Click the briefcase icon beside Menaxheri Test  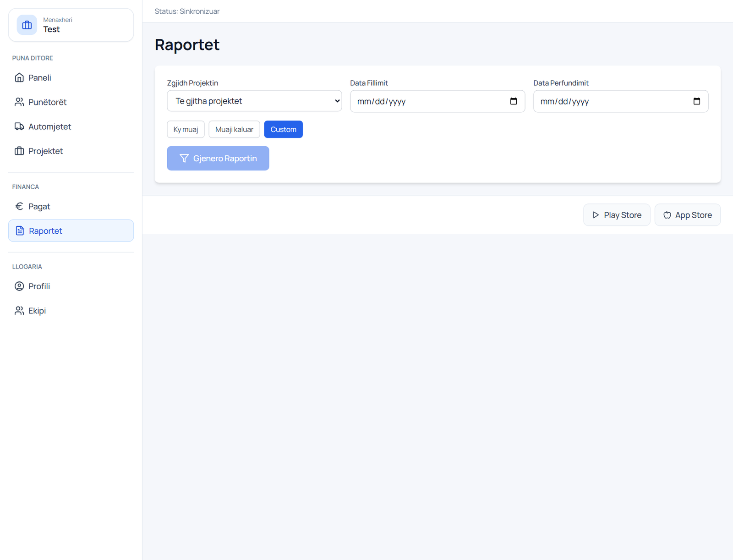[x=27, y=25]
